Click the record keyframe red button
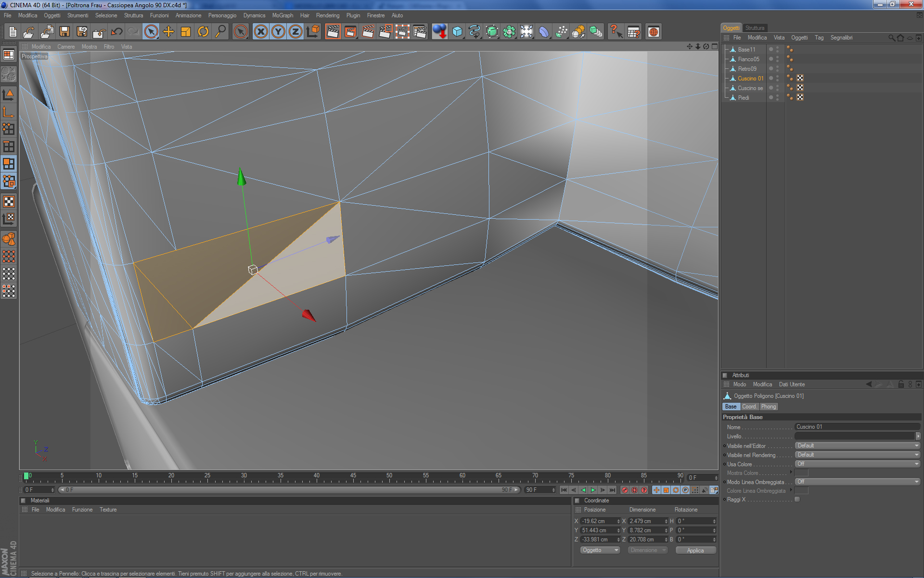924x578 pixels. pyautogui.click(x=625, y=490)
